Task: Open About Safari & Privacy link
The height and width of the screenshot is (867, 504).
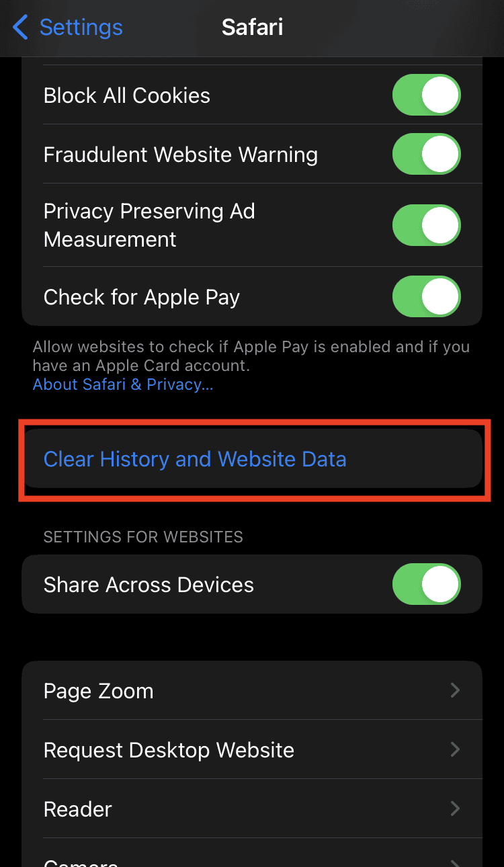Action: pos(123,384)
